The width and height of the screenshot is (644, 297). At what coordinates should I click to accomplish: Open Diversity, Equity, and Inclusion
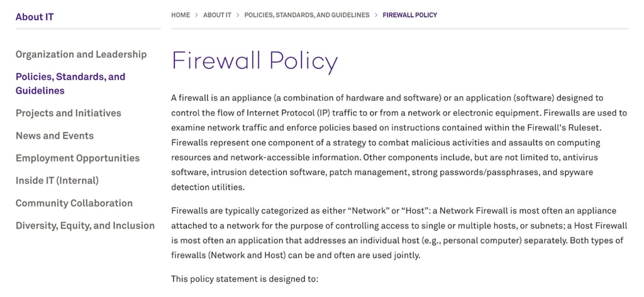[85, 226]
